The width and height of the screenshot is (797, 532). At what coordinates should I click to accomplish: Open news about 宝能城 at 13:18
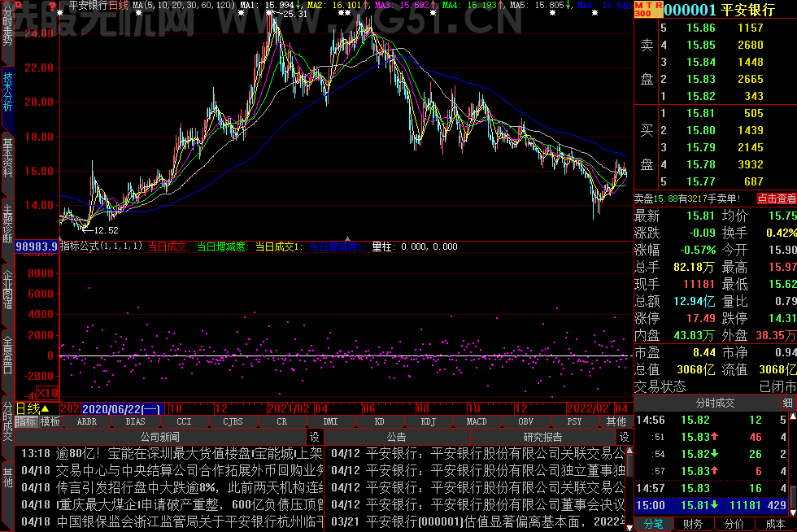click(172, 453)
